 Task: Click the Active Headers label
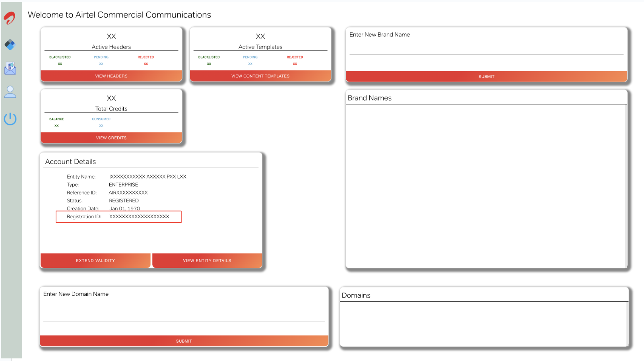[x=111, y=47]
